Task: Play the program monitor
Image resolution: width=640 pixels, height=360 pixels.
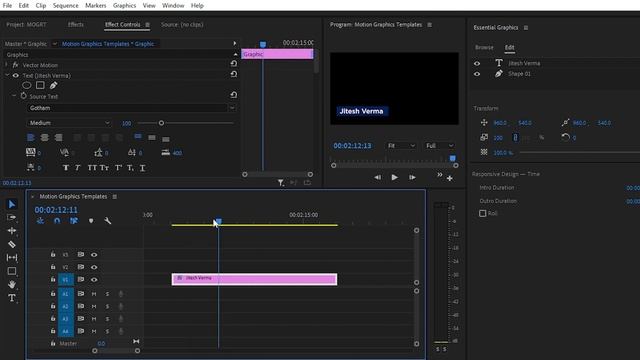Action: (394, 177)
